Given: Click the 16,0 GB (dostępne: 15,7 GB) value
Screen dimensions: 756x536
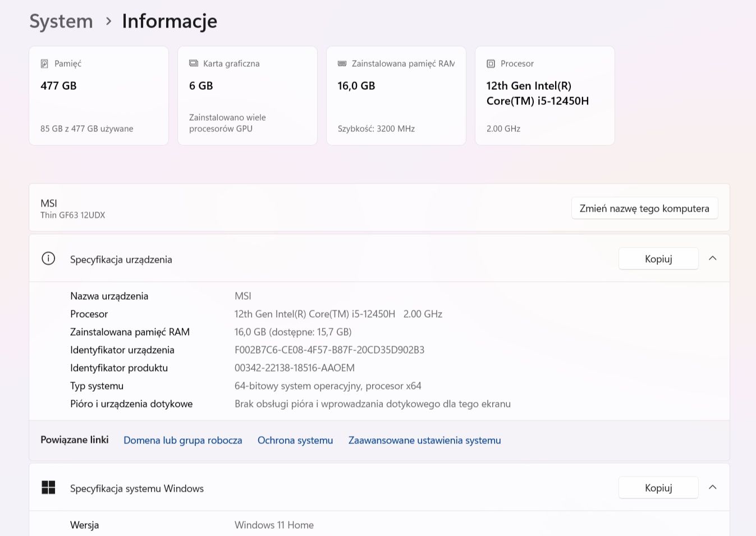Looking at the screenshot, I should [293, 332].
